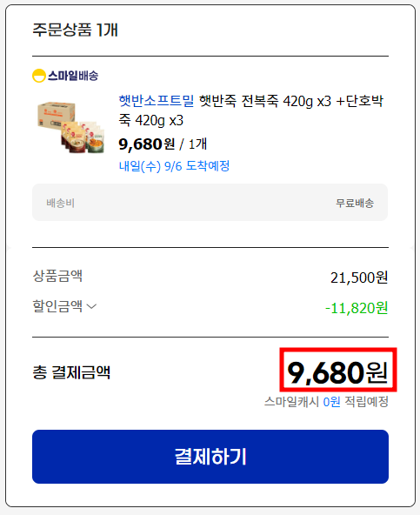
Task: Click the 배송비 label in the gray box
Action: [x=60, y=203]
